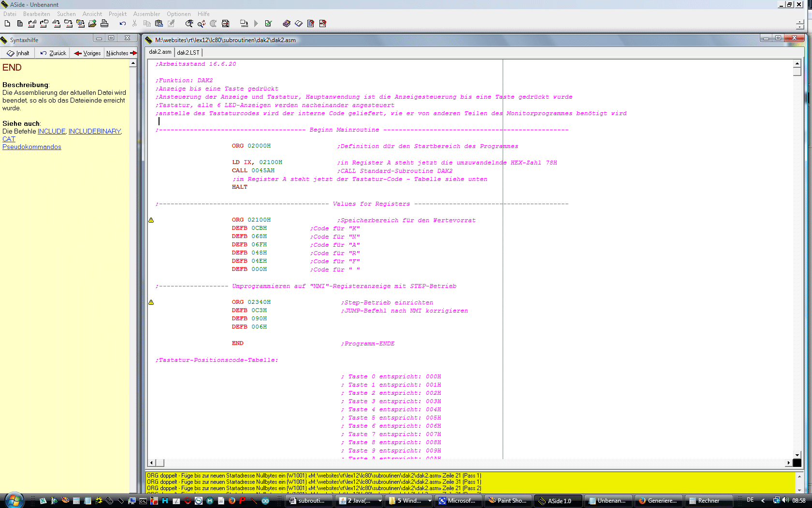Open the Windows Explorer taskbar group
This screenshot has height=508, width=812.
(409, 501)
